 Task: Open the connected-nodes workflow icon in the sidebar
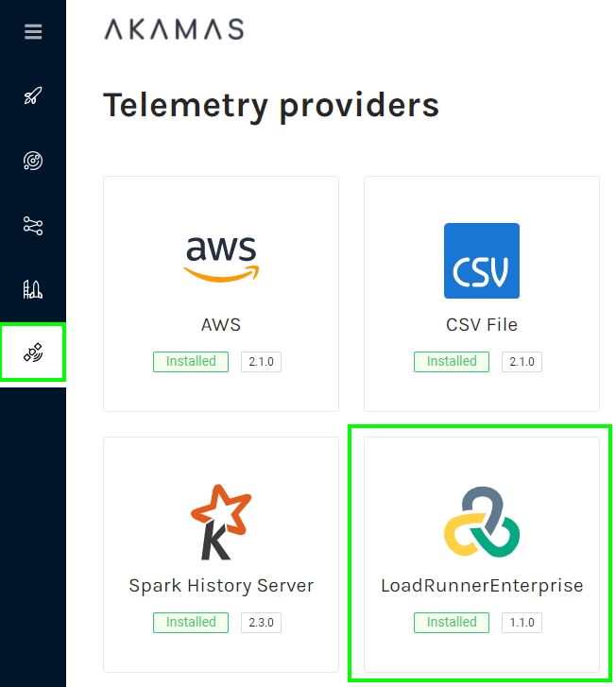click(33, 226)
